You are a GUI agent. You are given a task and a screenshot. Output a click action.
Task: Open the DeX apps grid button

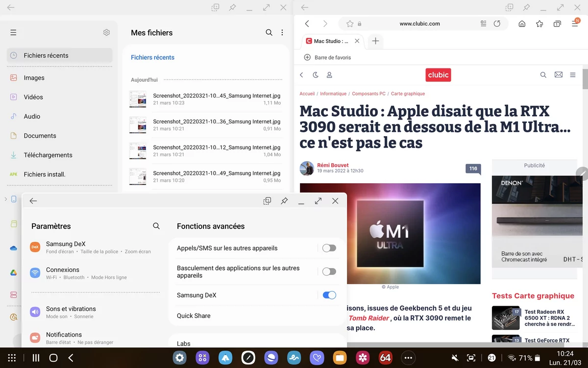point(12,358)
